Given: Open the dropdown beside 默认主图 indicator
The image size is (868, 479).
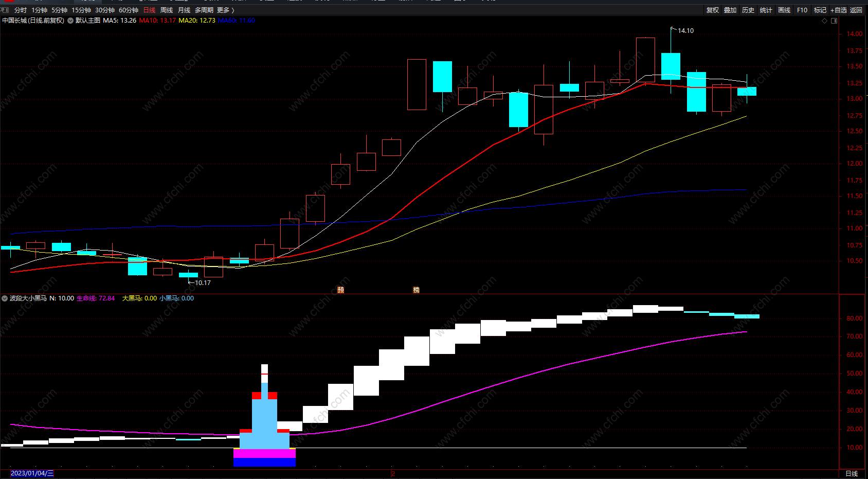Looking at the screenshot, I should coord(70,21).
